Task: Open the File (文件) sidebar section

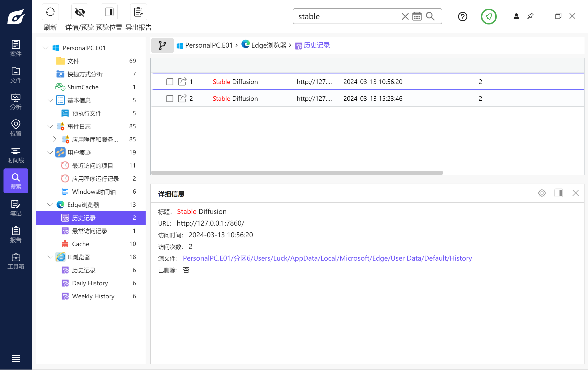Action: (16, 75)
